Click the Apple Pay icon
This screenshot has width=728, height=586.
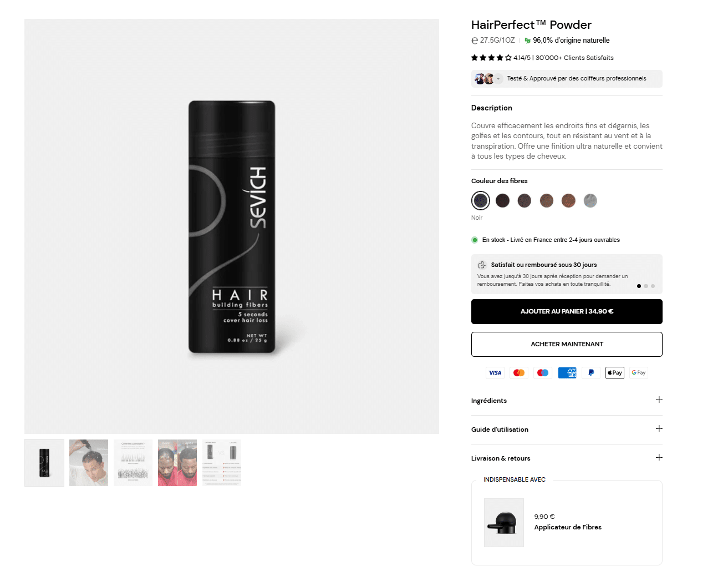615,373
